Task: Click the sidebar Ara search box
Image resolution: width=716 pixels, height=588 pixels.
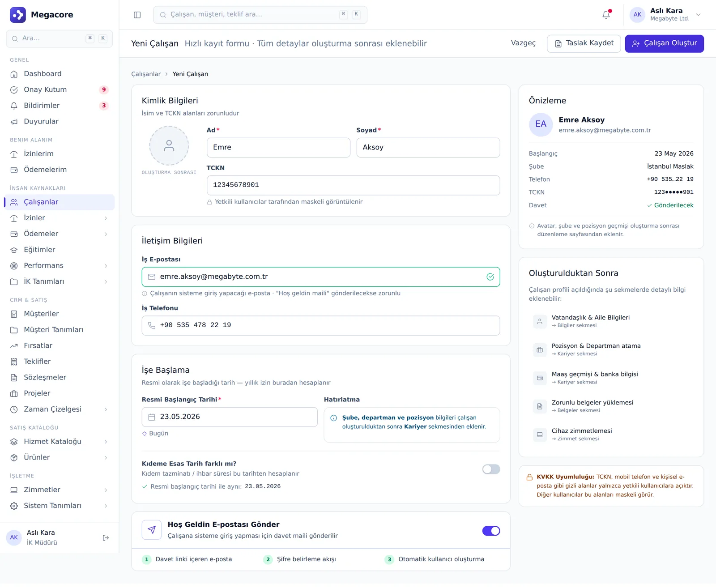Action: coord(59,38)
